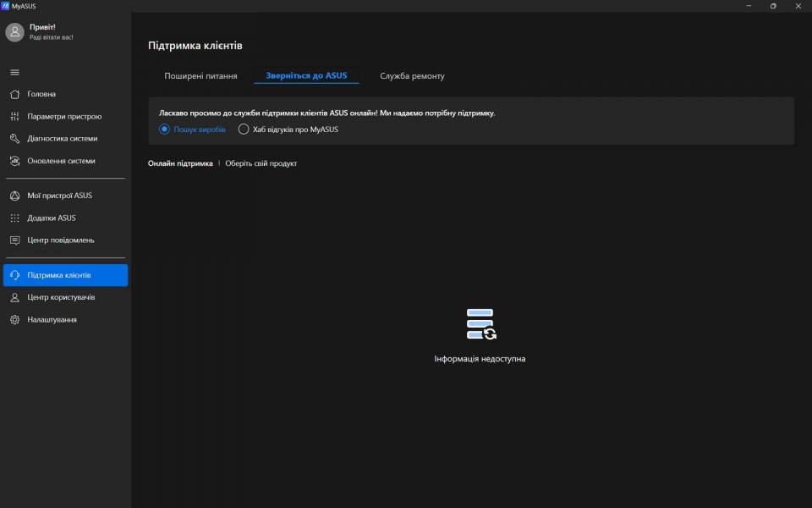Switch to the Зверніться до ASUS tab
The height and width of the screenshot is (508, 812).
(306, 75)
